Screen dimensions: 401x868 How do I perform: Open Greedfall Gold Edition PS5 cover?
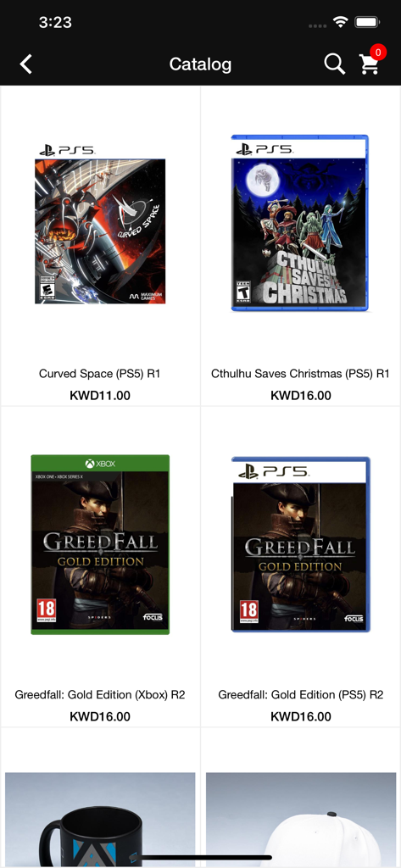pos(301,544)
